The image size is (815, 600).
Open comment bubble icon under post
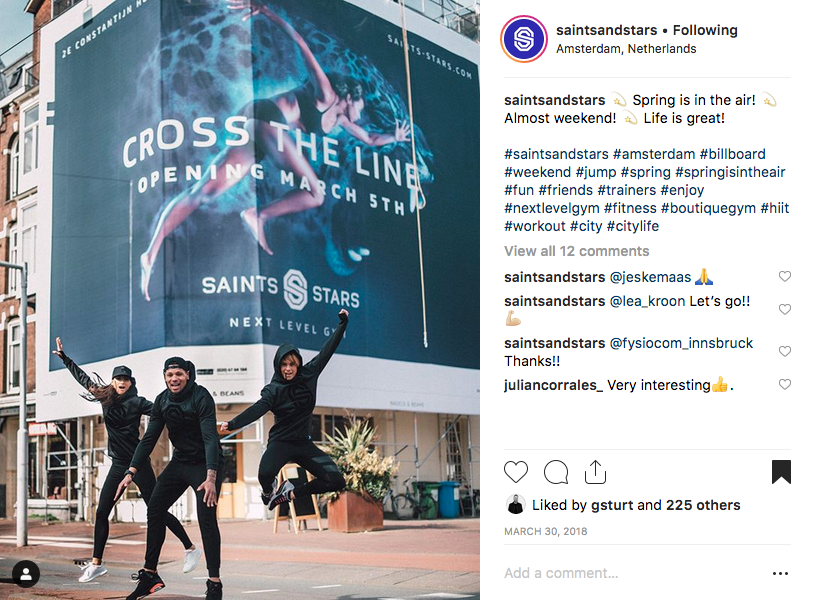(556, 472)
